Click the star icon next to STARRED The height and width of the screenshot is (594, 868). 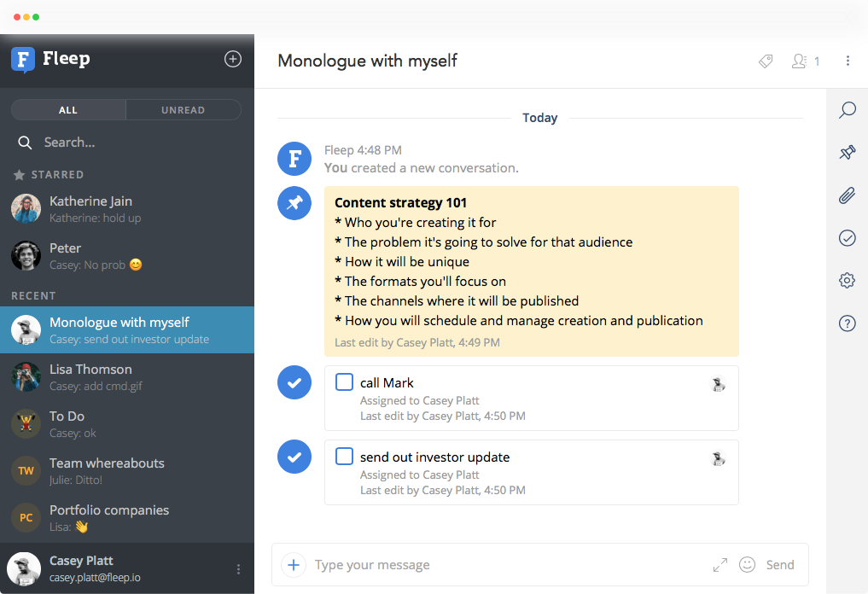click(19, 175)
